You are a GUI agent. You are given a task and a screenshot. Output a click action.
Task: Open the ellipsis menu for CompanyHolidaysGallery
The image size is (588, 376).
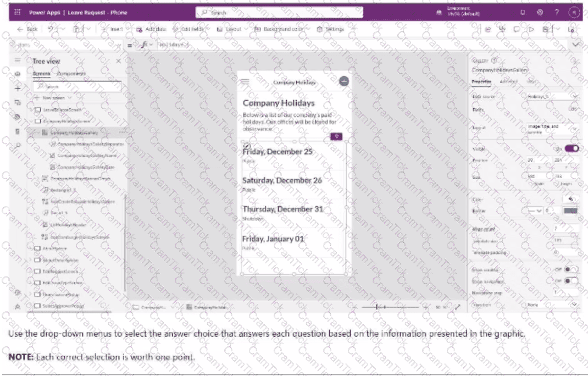click(x=122, y=132)
